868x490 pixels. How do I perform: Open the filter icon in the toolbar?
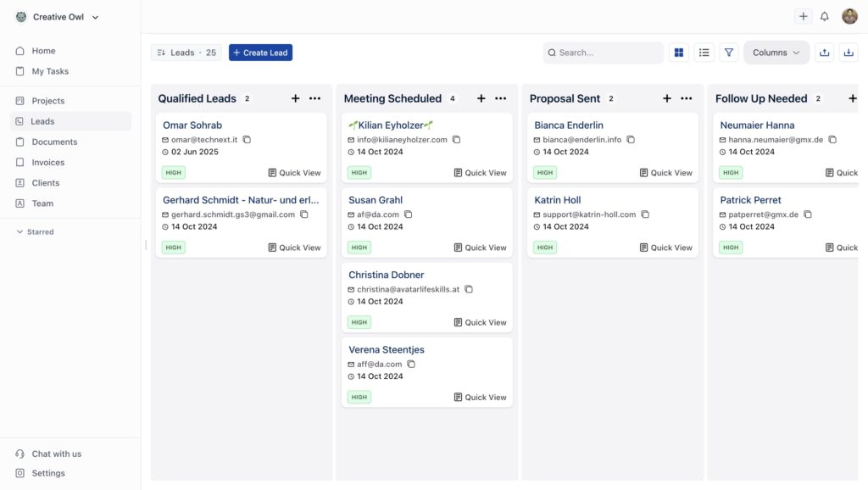tap(728, 53)
